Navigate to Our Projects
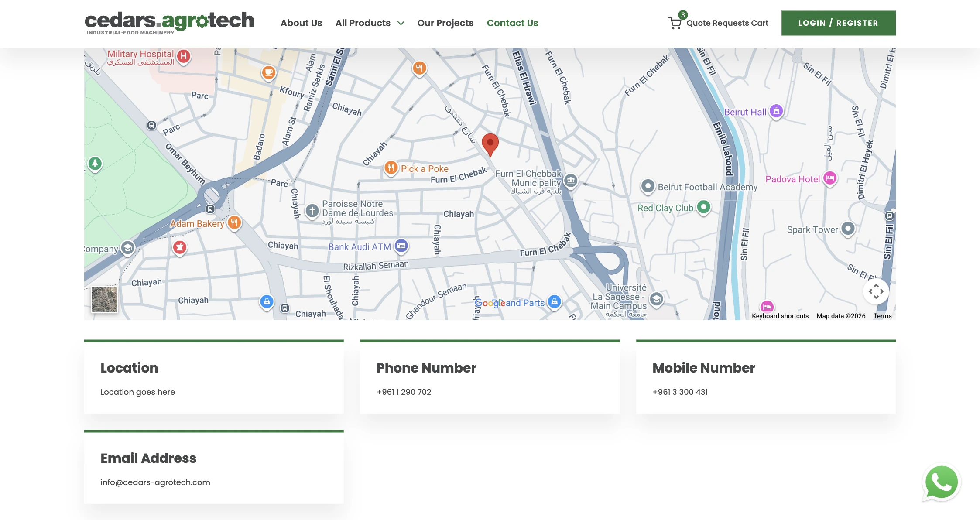 point(445,23)
